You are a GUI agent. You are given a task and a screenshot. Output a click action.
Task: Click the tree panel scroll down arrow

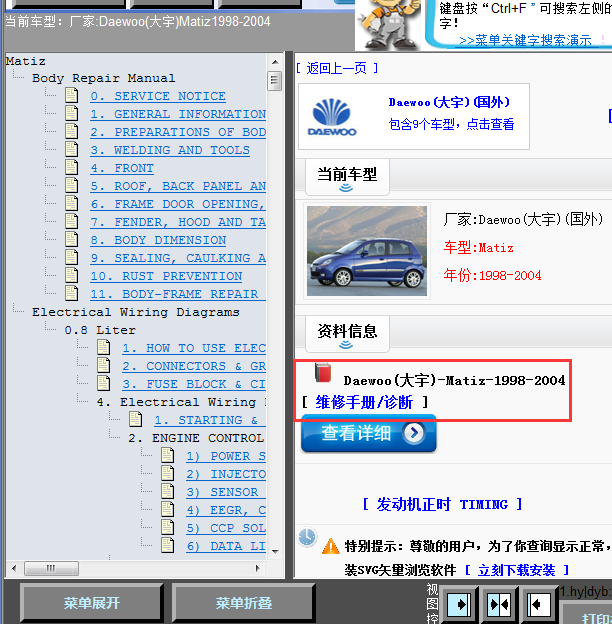tap(275, 552)
